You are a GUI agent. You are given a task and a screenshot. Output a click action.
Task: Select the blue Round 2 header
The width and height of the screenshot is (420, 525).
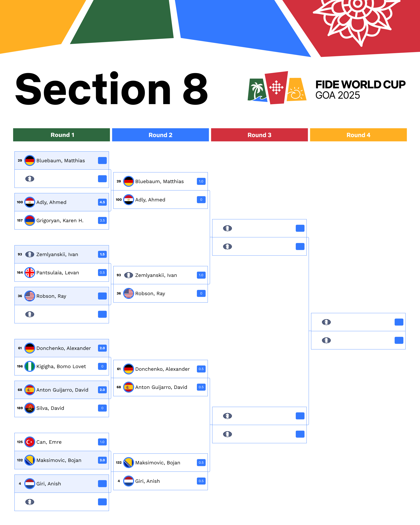pyautogui.click(x=160, y=135)
